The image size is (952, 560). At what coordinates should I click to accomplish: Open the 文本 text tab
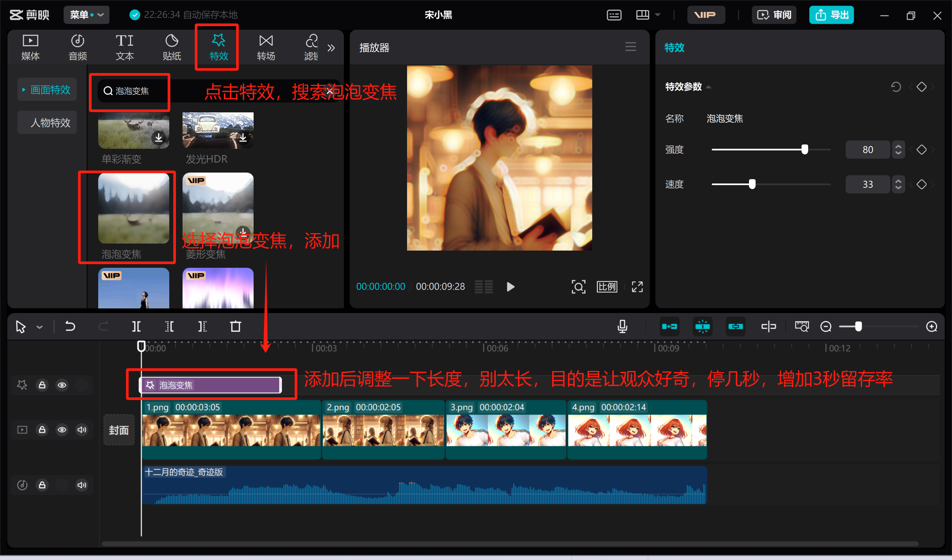tap(125, 48)
